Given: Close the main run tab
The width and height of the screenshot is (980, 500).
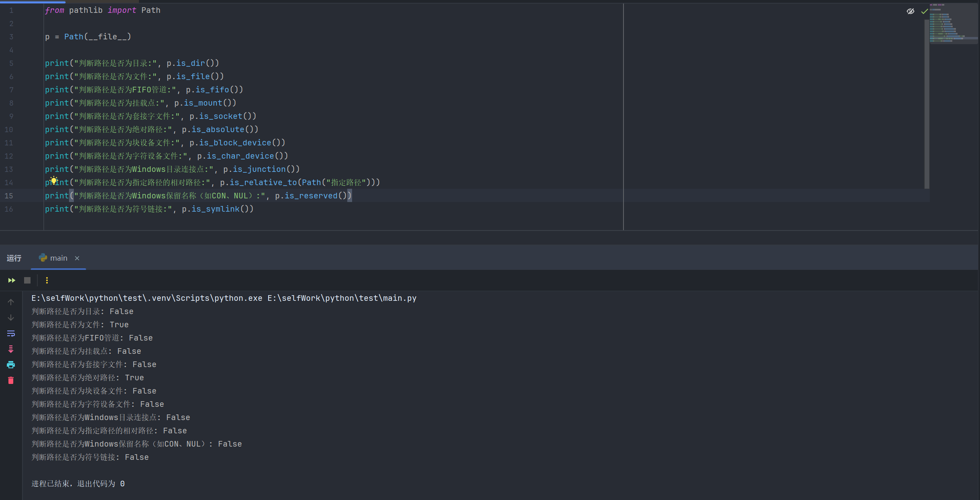Looking at the screenshot, I should (77, 258).
